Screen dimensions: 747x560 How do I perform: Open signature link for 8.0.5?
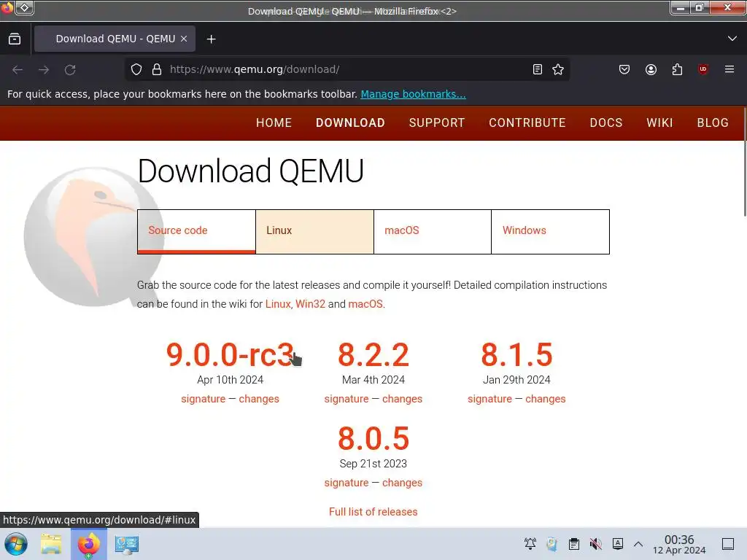[x=347, y=483]
